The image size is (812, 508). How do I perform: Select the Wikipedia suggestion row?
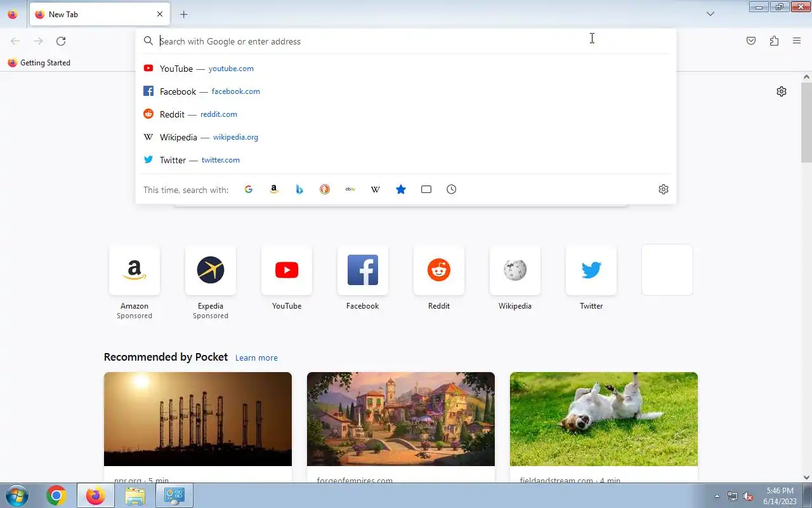pyautogui.click(x=406, y=137)
